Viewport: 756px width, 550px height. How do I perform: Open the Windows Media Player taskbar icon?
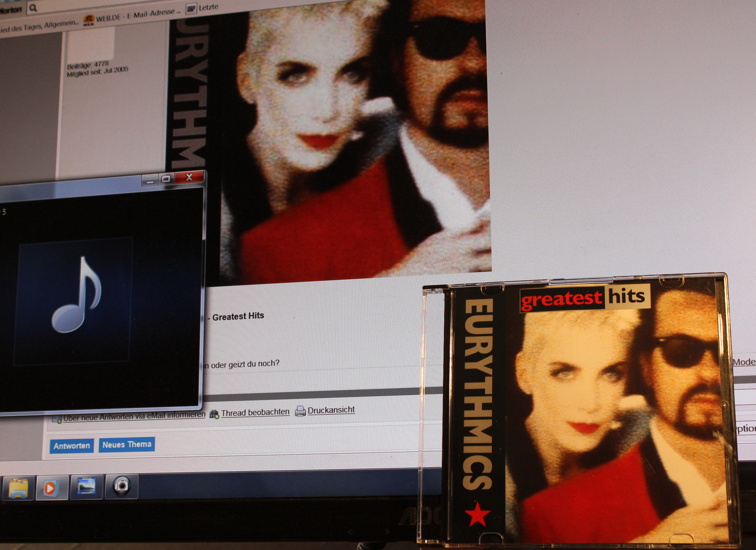pyautogui.click(x=50, y=488)
